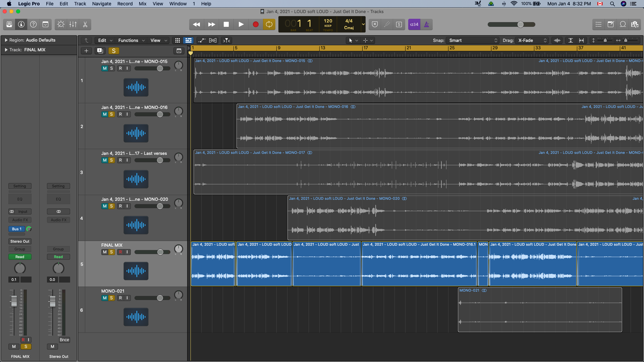Viewport: 644px width, 362px height.
Task: Open Quick Help question mark icon
Action: (x=33, y=24)
